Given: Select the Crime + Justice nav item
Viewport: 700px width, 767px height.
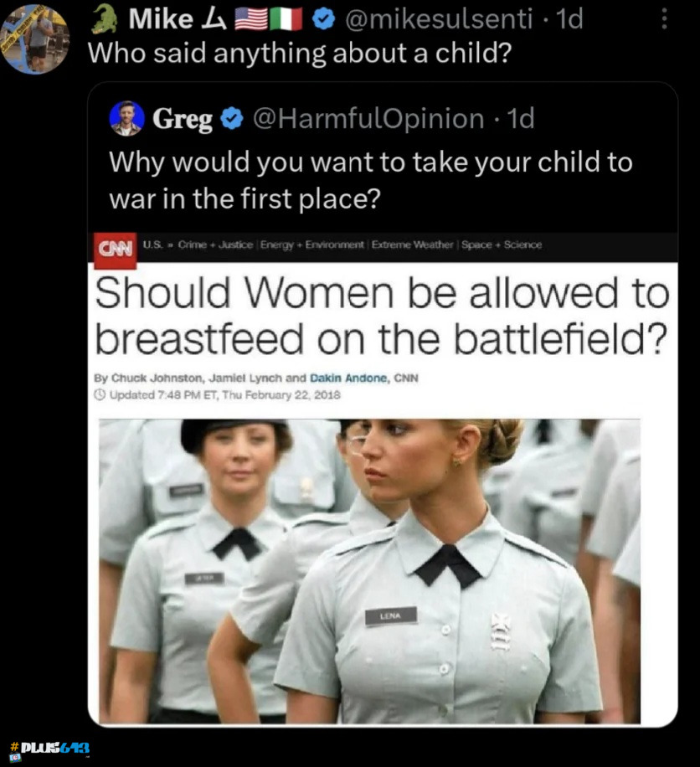Looking at the screenshot, I should pos(215,245).
